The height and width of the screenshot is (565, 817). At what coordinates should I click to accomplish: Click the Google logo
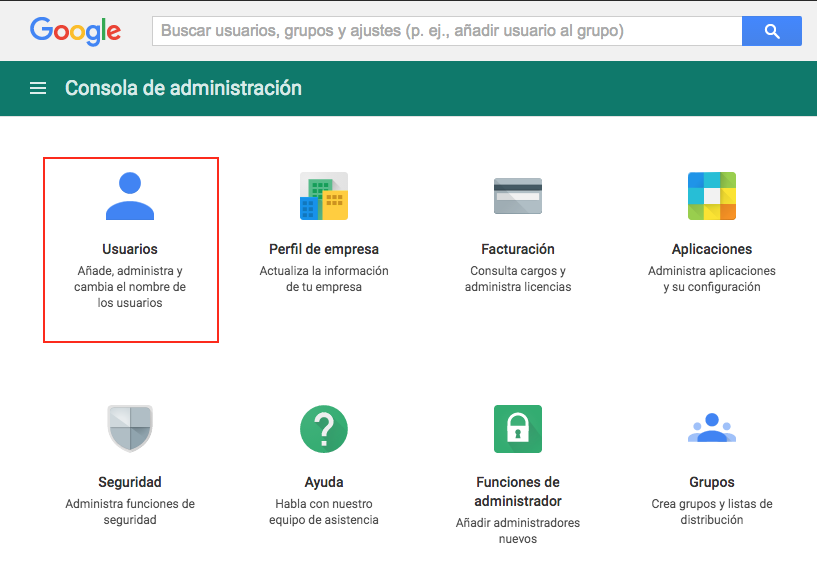click(76, 31)
